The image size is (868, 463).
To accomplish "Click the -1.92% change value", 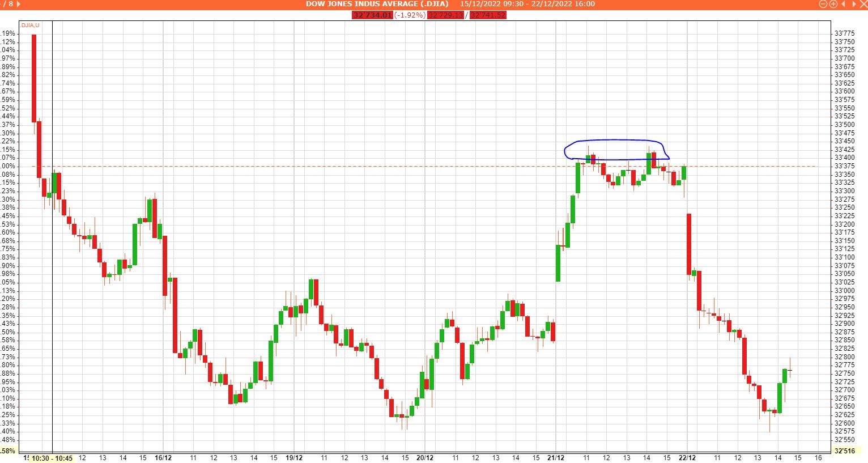I will (410, 15).
